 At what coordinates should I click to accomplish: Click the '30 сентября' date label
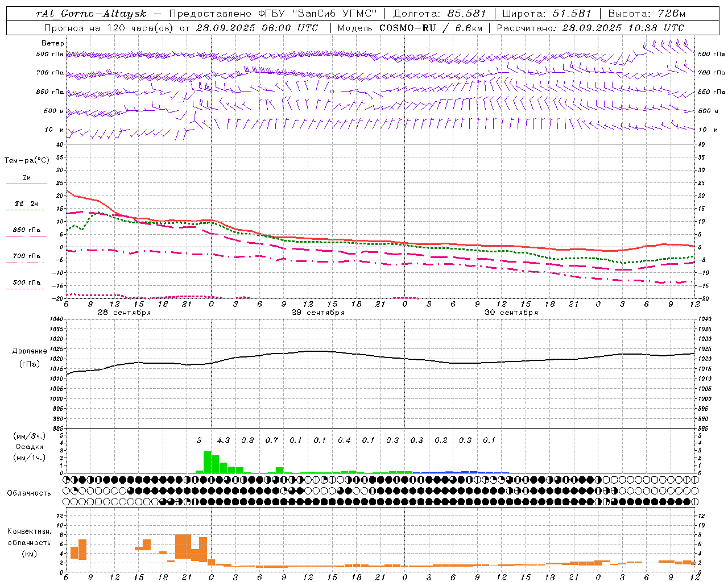pyautogui.click(x=511, y=313)
